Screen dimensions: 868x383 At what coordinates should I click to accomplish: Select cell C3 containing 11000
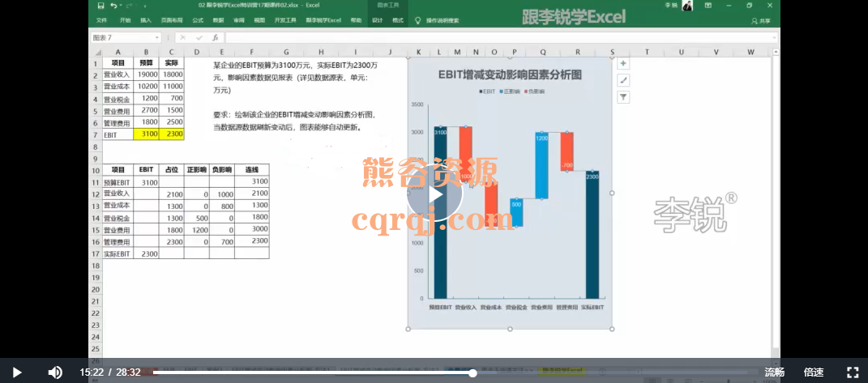pyautogui.click(x=172, y=87)
